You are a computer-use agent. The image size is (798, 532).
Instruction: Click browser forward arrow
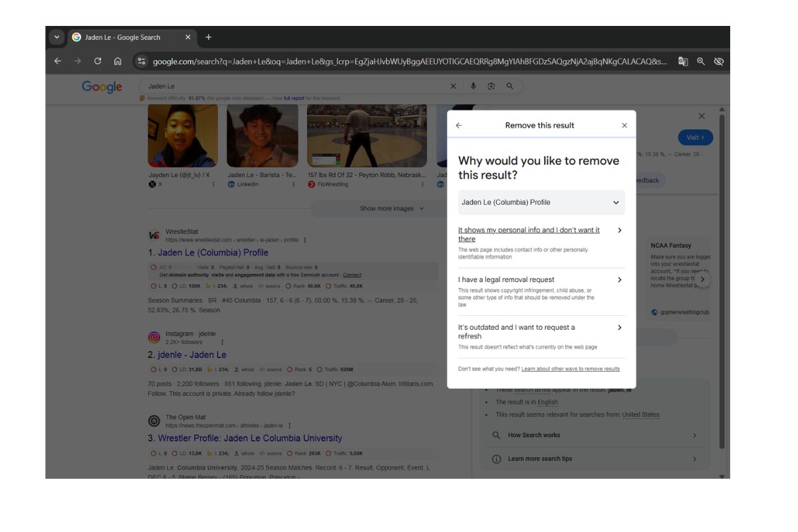pos(78,61)
